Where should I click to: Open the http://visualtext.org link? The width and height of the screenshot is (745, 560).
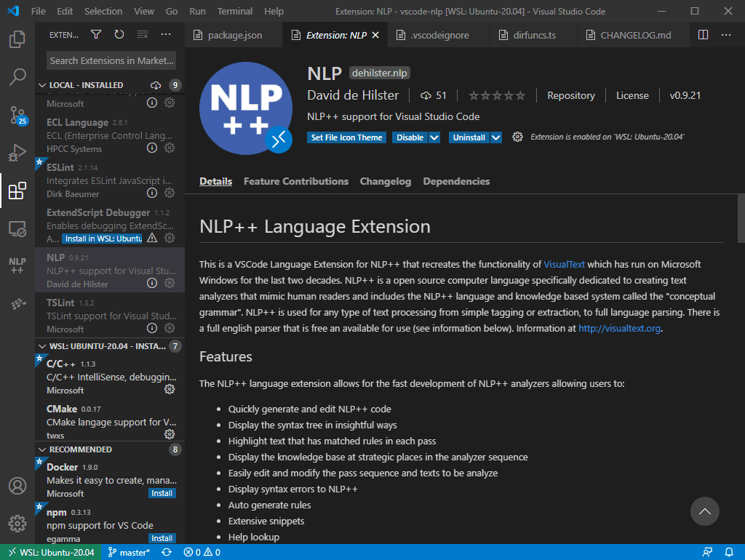click(619, 328)
